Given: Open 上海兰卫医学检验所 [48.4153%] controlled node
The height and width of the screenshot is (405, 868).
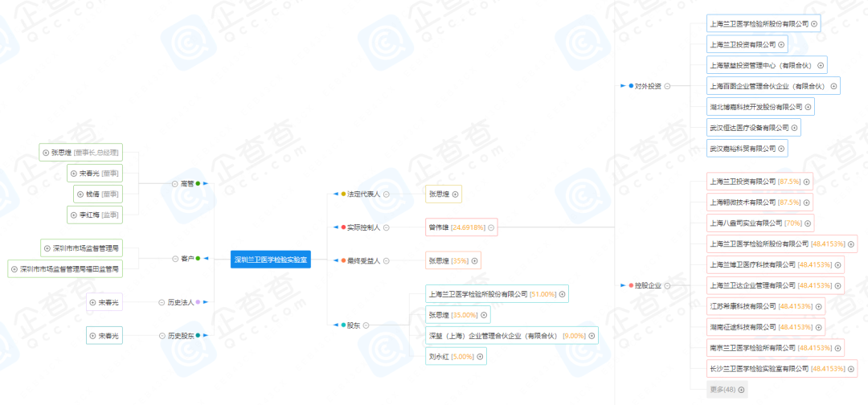Looking at the screenshot, I should coord(782,244).
